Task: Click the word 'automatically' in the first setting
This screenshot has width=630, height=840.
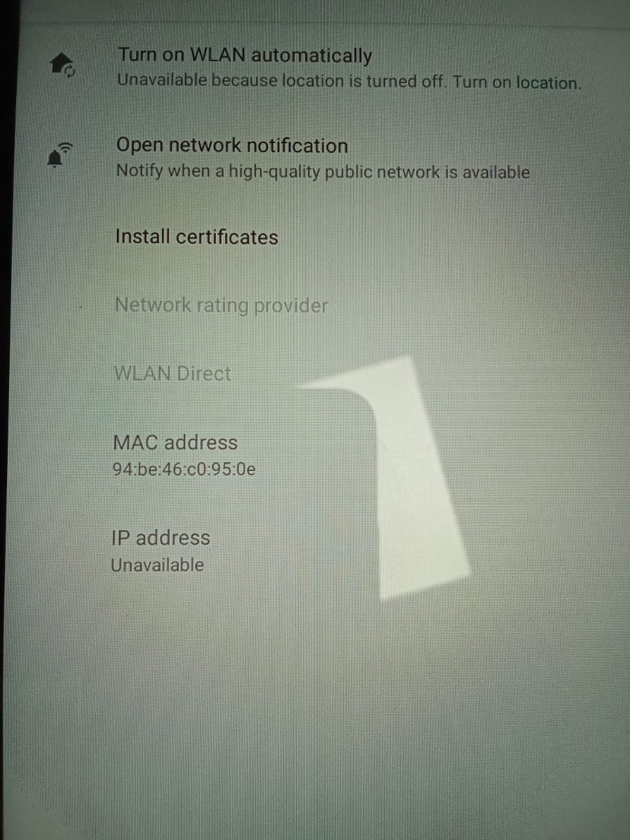Action: click(311, 56)
